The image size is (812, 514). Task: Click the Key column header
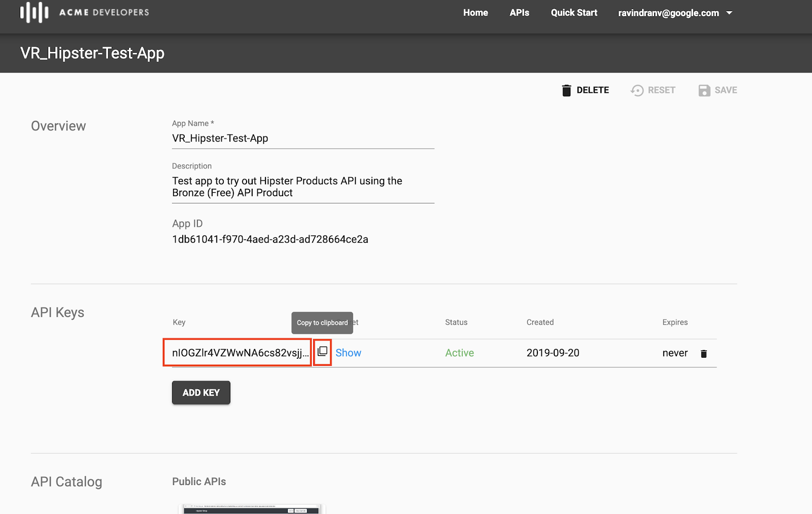tap(179, 323)
